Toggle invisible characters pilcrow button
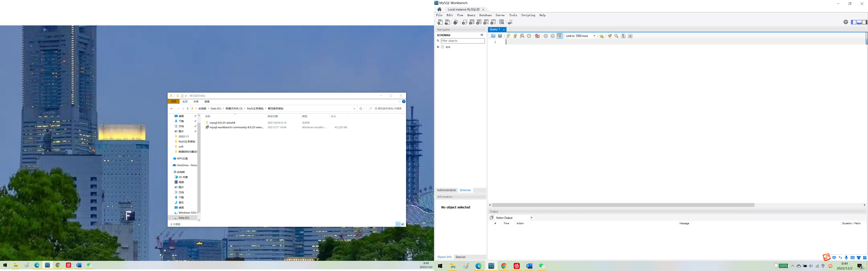 coord(623,36)
